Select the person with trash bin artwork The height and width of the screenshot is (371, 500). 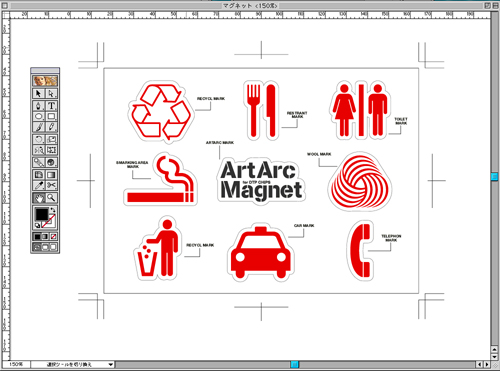tap(157, 248)
